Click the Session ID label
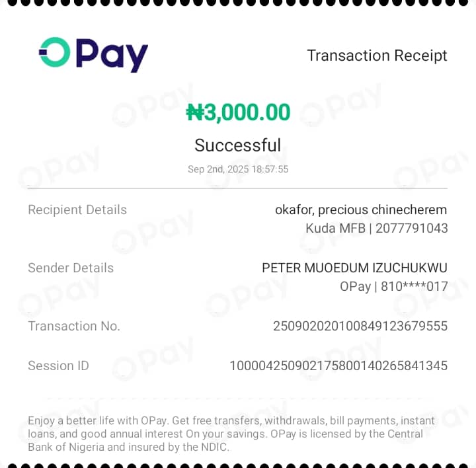This screenshot has height=468, width=476. point(58,366)
